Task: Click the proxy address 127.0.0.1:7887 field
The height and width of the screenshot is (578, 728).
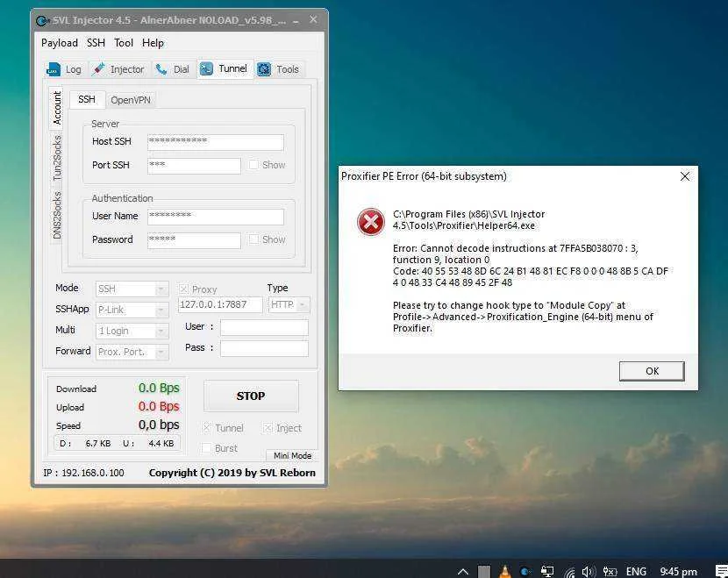Action: (220, 305)
